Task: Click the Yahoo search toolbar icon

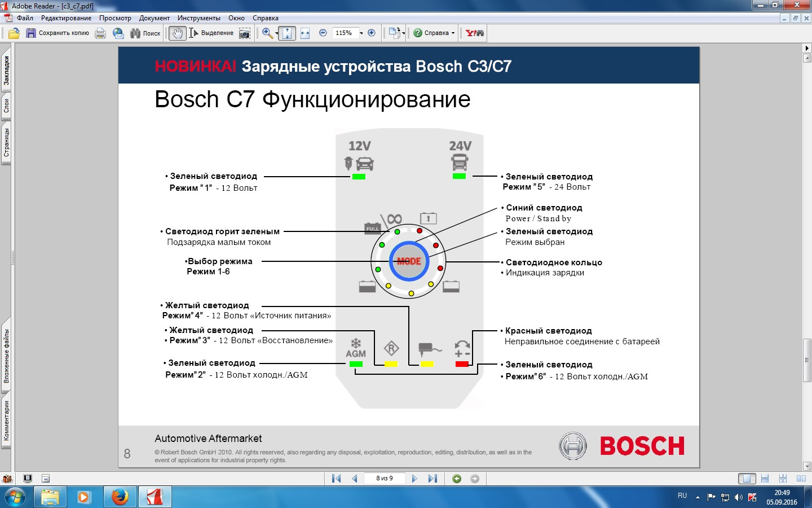Action: pyautogui.click(x=475, y=33)
